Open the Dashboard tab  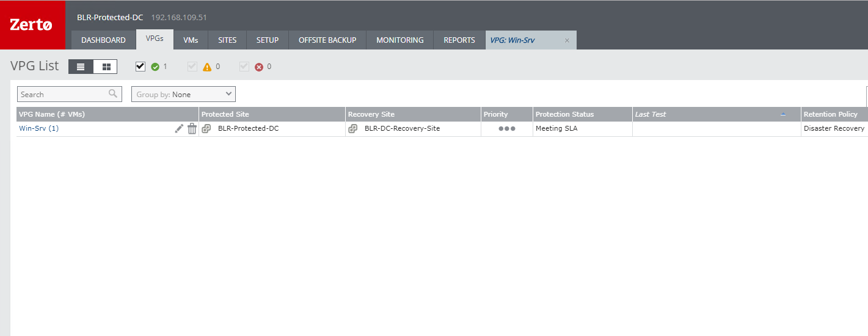103,40
